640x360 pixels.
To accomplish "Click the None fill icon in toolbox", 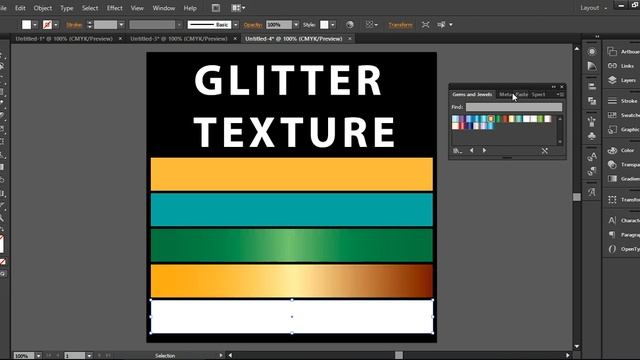I will pyautogui.click(x=3, y=262).
